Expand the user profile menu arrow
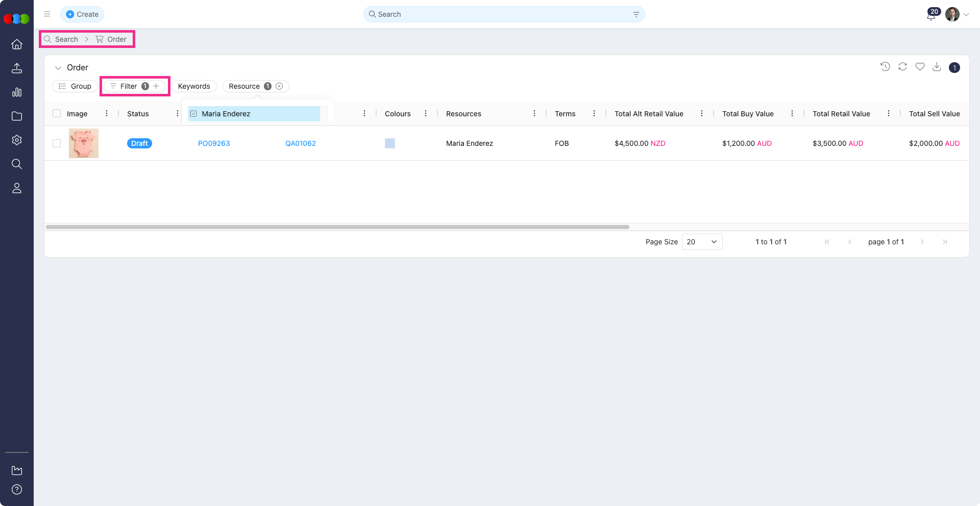Image resolution: width=980 pixels, height=506 pixels. [x=966, y=15]
